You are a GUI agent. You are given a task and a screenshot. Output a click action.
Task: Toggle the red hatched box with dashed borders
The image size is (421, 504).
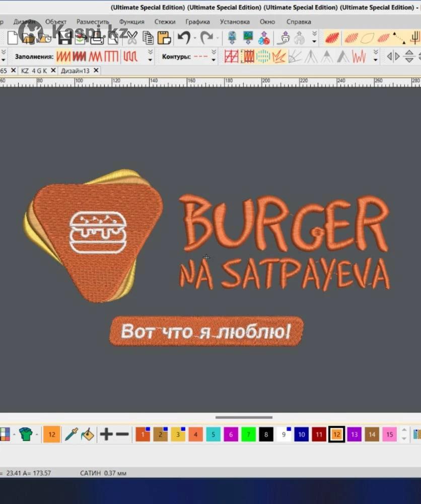click(x=247, y=56)
